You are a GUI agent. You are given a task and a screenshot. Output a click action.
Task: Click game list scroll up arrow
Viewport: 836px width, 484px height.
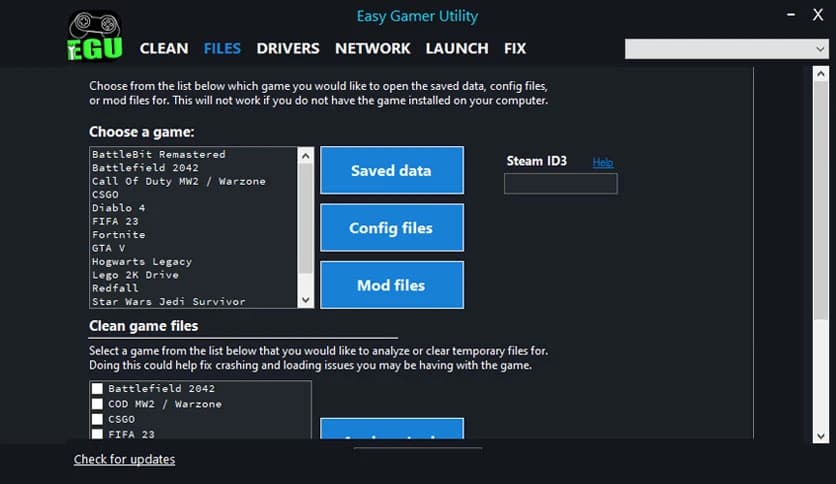click(306, 156)
